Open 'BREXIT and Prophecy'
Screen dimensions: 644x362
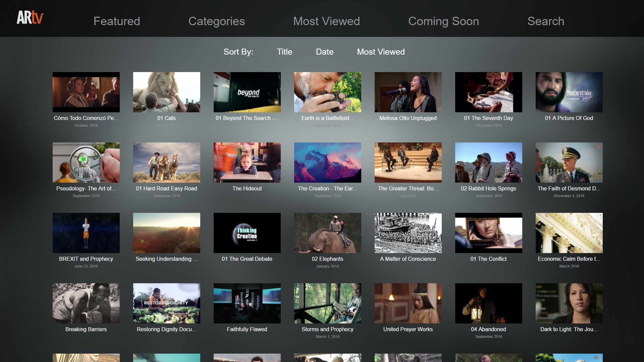pyautogui.click(x=86, y=233)
